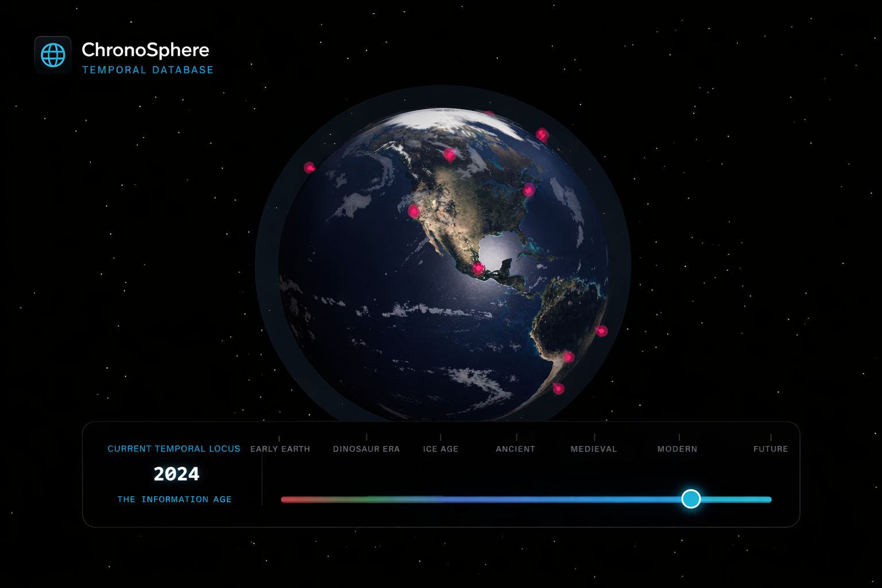Jump to the FUTURE era label
Image resolution: width=882 pixels, height=588 pixels.
tap(771, 449)
